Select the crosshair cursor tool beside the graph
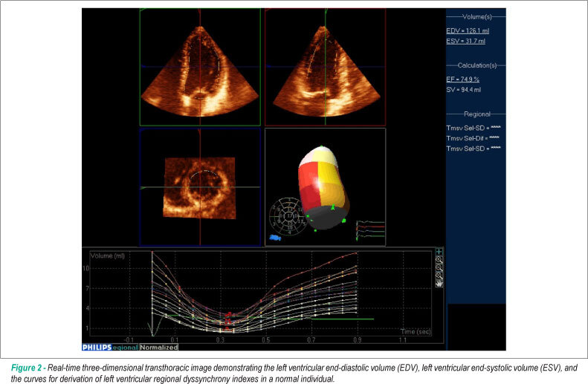The height and width of the screenshot is (384, 588). (439, 252)
